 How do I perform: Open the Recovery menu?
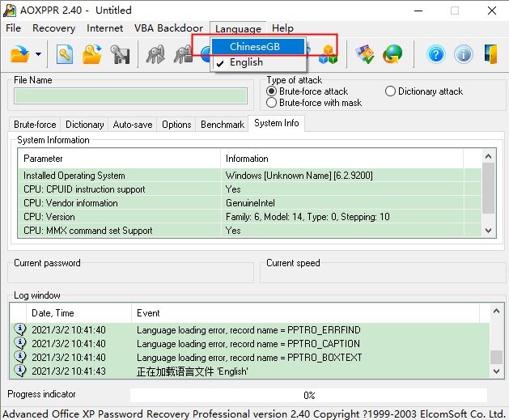[54, 28]
